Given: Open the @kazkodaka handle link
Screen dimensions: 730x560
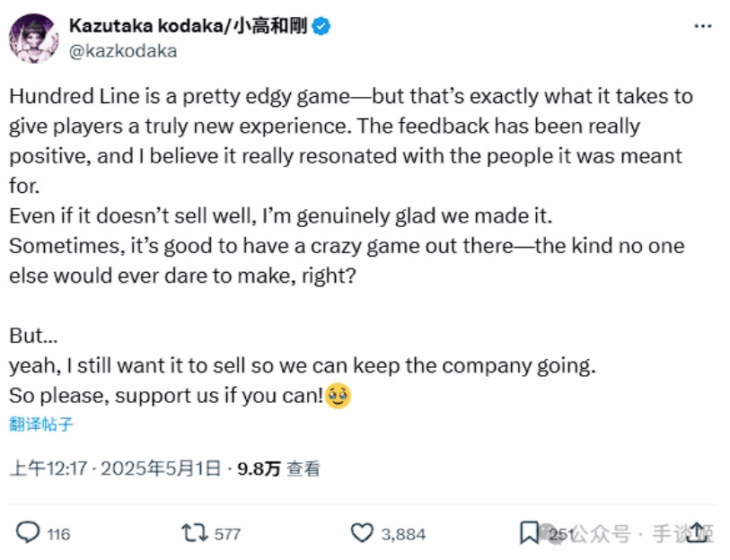Looking at the screenshot, I should coord(122,50).
